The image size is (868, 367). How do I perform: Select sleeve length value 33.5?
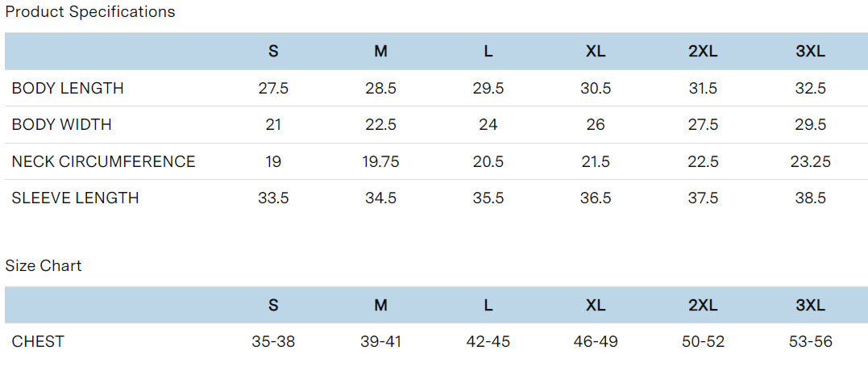(273, 198)
